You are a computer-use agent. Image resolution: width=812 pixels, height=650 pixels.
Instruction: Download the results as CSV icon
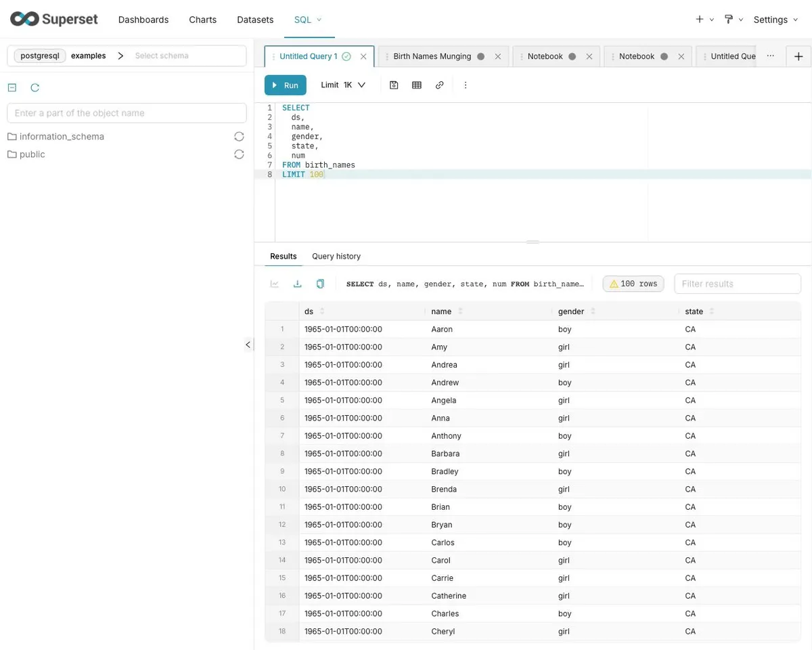pyautogui.click(x=297, y=284)
